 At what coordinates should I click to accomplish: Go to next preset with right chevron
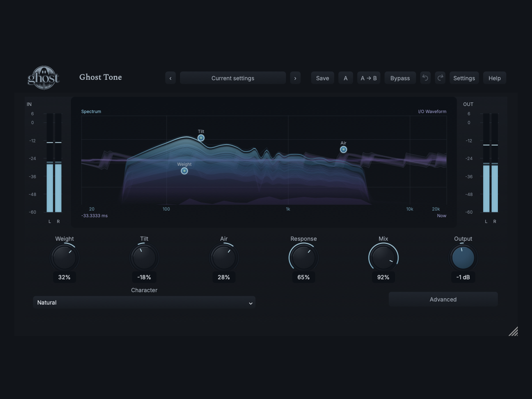[x=295, y=78]
